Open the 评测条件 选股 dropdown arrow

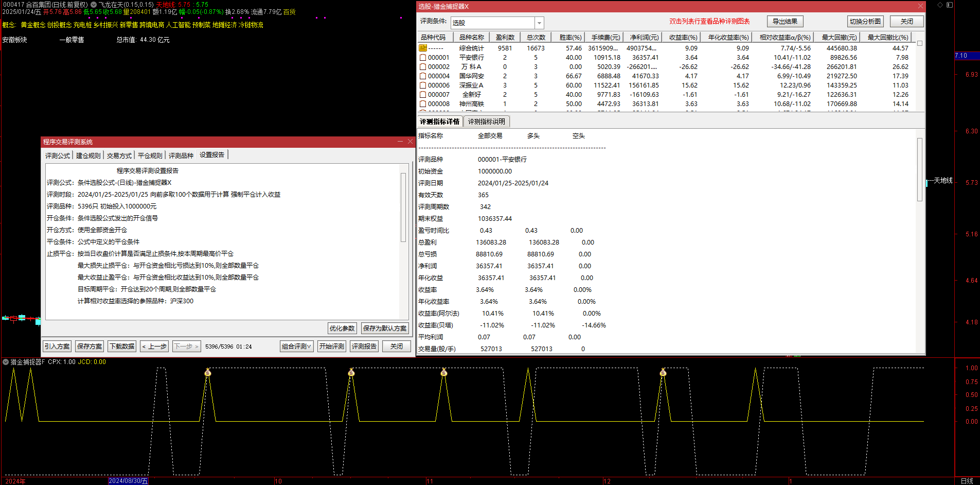pos(539,23)
